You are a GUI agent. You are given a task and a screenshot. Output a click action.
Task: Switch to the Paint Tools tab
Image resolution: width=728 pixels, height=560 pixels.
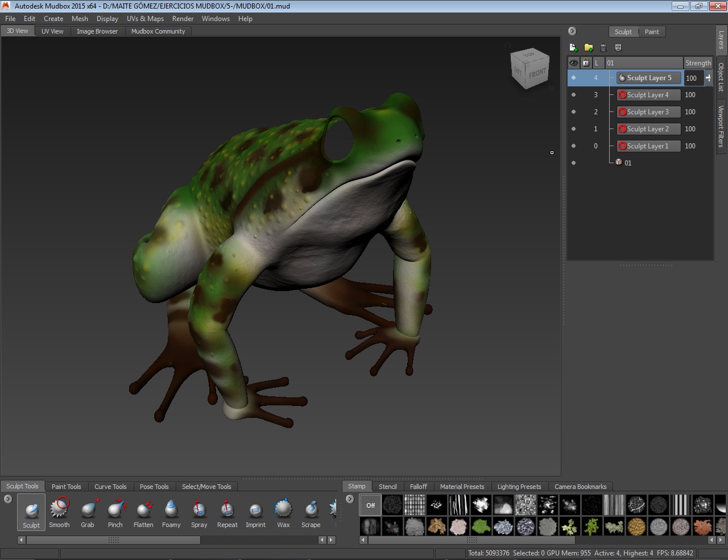tap(66, 487)
